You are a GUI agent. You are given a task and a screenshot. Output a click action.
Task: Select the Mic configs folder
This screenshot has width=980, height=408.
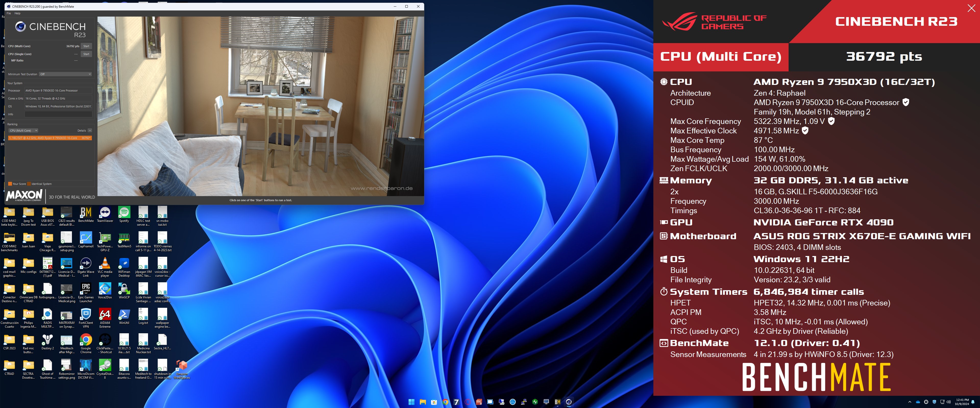pyautogui.click(x=29, y=266)
